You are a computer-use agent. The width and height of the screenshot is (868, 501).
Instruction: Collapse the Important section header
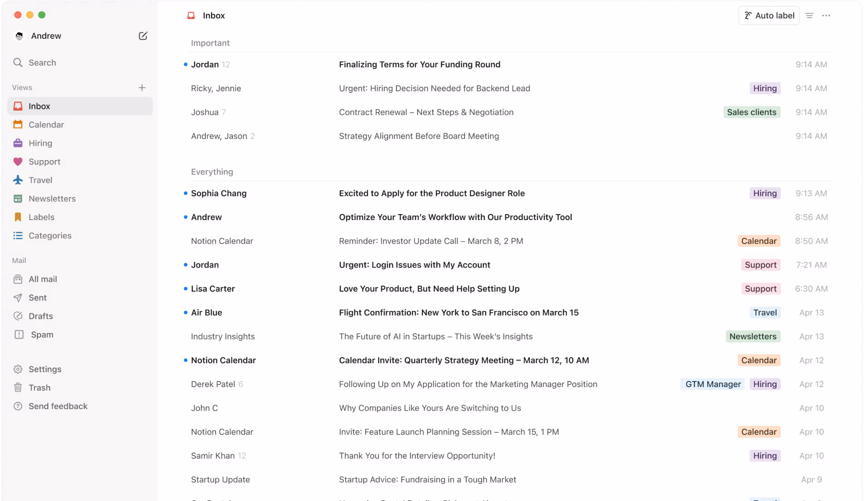click(x=210, y=43)
